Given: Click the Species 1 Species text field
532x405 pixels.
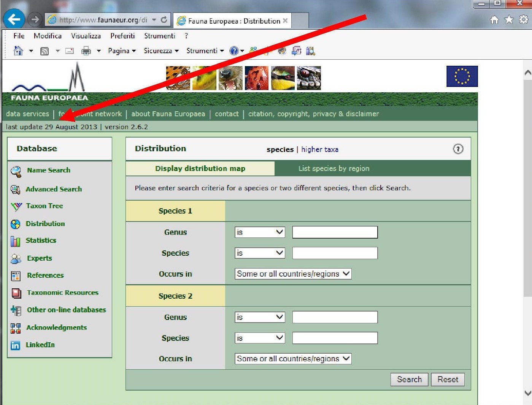Looking at the screenshot, I should pyautogui.click(x=335, y=253).
